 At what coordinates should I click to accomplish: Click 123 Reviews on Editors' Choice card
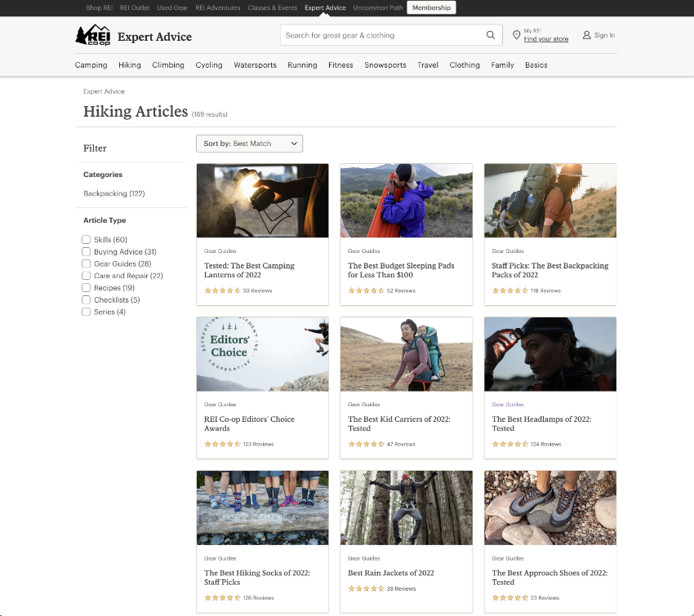[x=258, y=444]
